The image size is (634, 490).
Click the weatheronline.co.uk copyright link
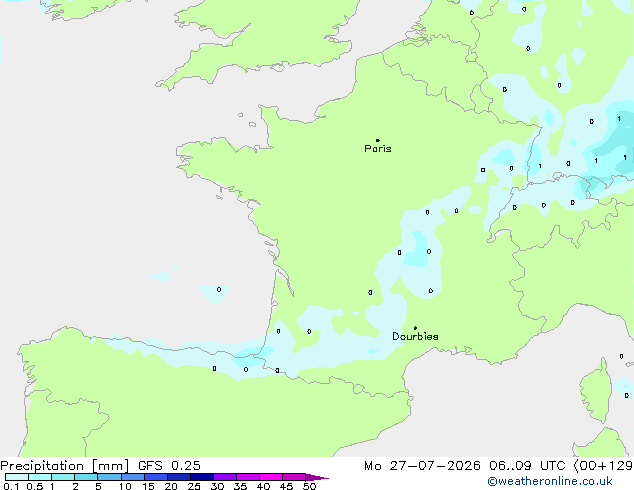(550, 481)
